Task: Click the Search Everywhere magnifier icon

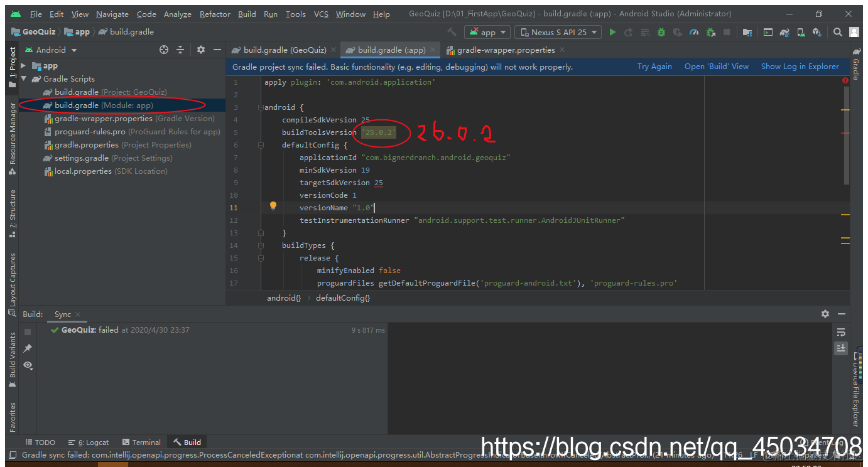Action: click(838, 32)
